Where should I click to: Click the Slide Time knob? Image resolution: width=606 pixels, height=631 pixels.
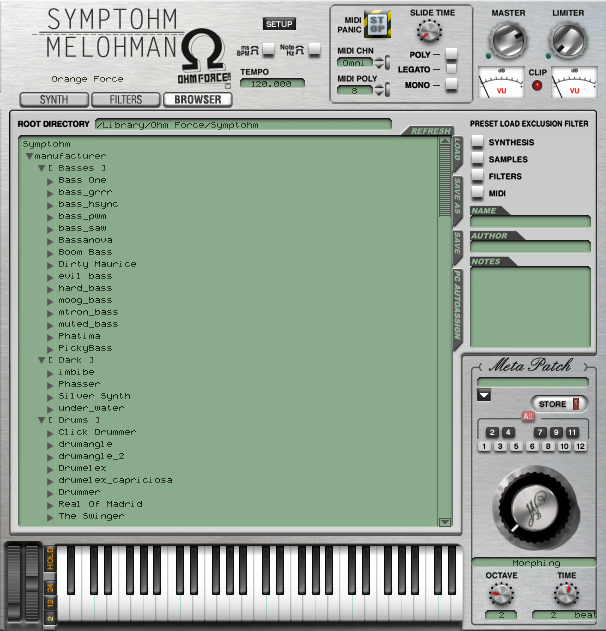click(430, 31)
